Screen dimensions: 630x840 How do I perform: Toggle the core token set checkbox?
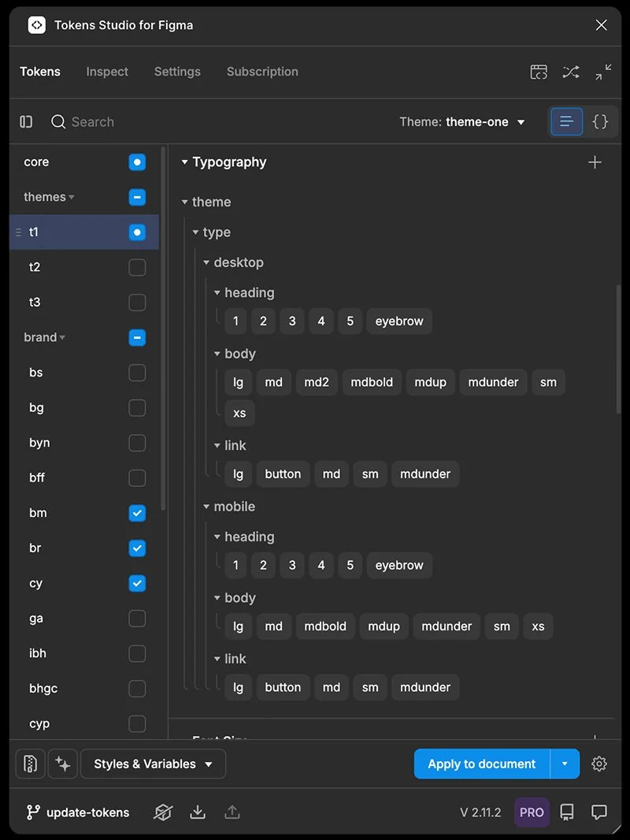tap(137, 162)
